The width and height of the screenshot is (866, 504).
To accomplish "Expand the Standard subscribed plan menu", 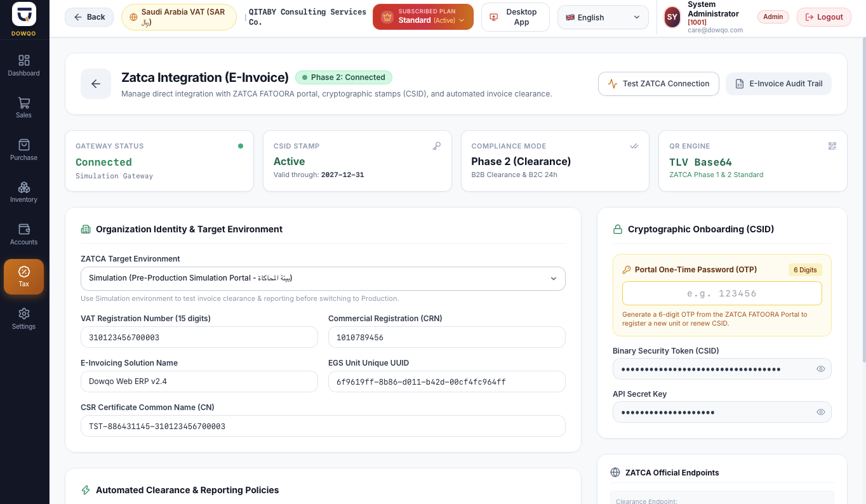I will pos(423,17).
